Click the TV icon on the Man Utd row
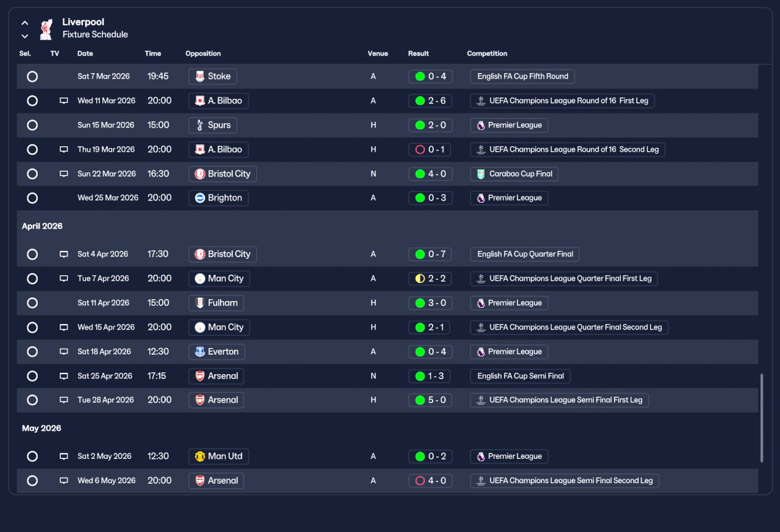 (64, 456)
